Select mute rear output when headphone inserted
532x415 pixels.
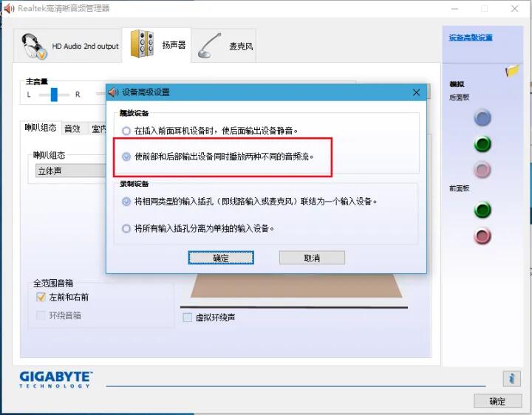click(x=126, y=131)
